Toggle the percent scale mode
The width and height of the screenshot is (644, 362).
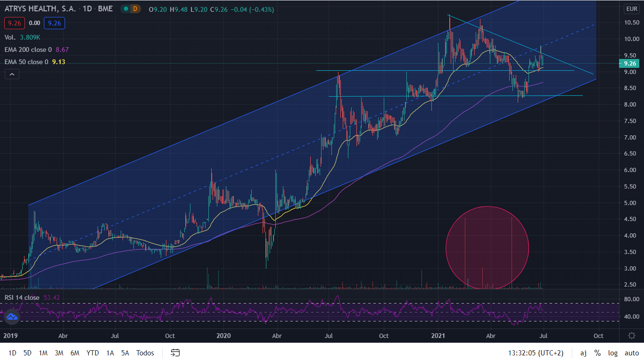point(597,353)
